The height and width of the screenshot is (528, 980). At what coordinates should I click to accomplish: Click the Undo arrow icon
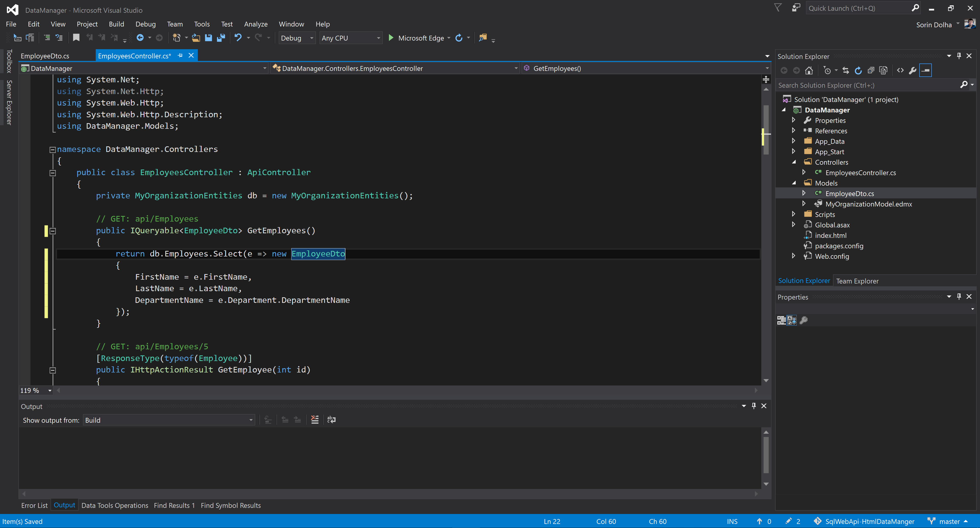[238, 38]
